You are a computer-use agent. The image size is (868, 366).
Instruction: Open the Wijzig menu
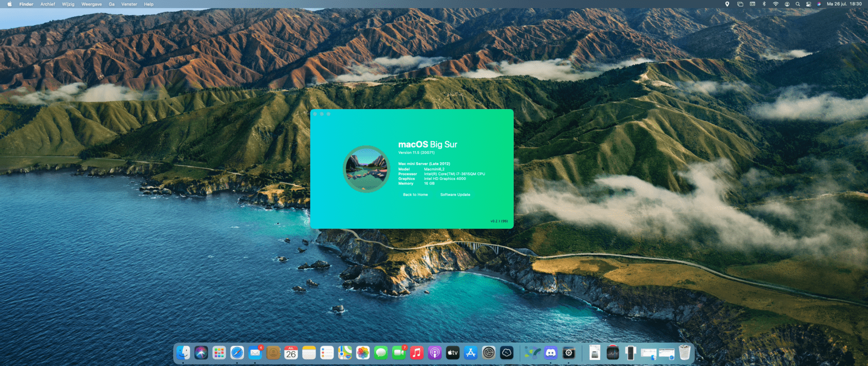coord(68,4)
